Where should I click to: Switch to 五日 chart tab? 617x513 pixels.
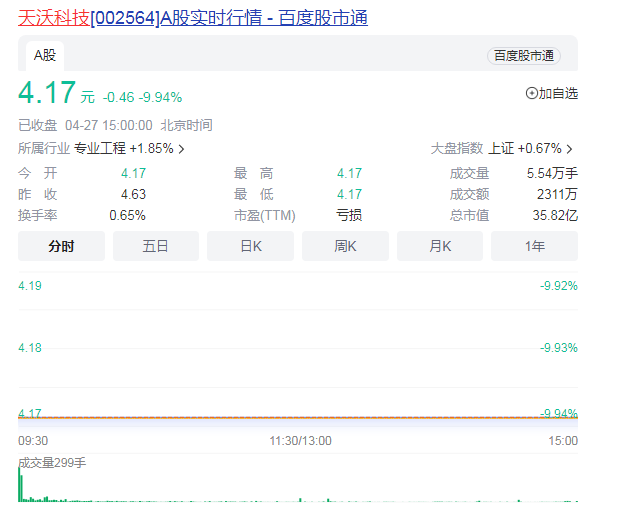pos(155,246)
